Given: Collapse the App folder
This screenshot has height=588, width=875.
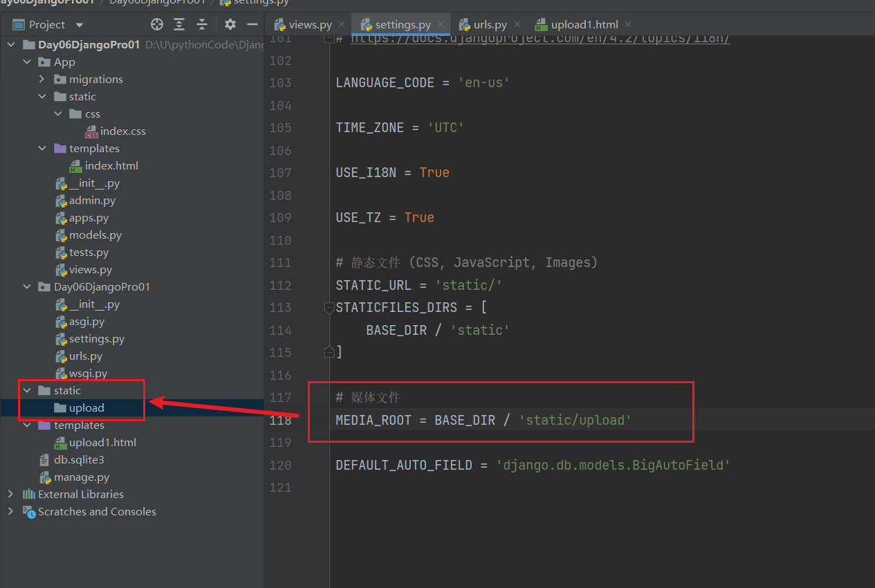Looking at the screenshot, I should [27, 62].
